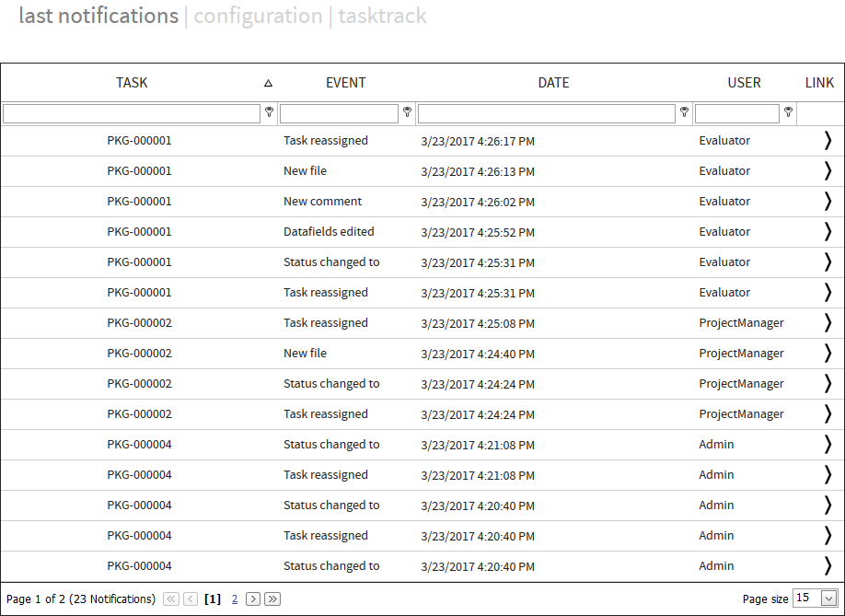Screen dimensions: 845x616
Task: Sort by the Event column header
Action: (345, 83)
